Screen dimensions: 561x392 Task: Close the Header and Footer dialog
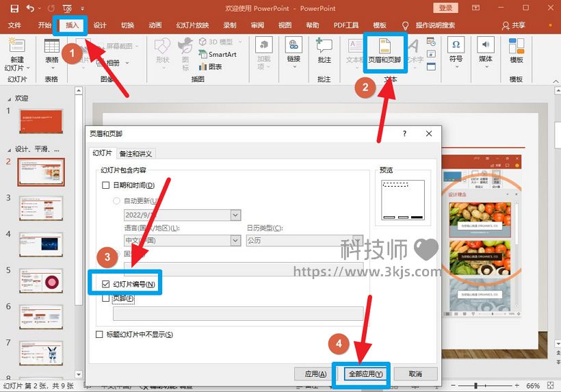429,133
